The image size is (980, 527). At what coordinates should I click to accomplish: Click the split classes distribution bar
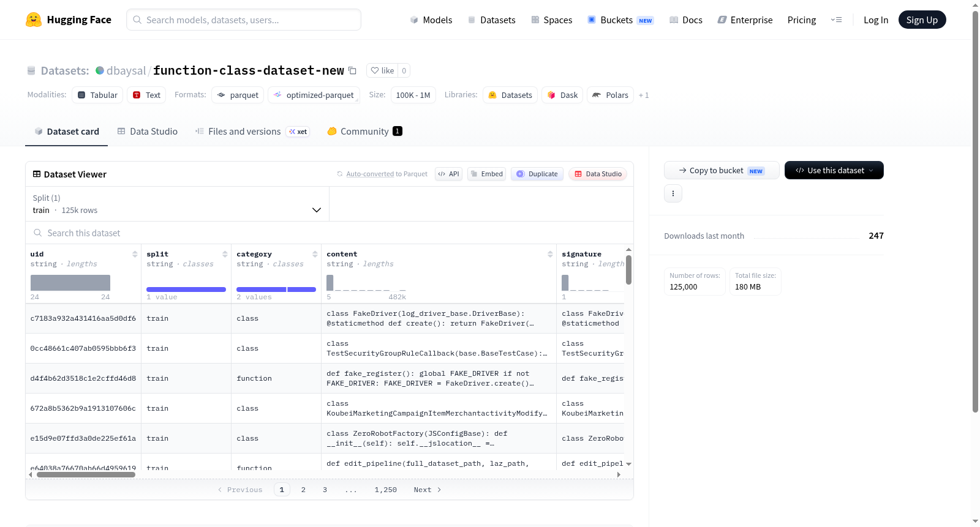(186, 290)
